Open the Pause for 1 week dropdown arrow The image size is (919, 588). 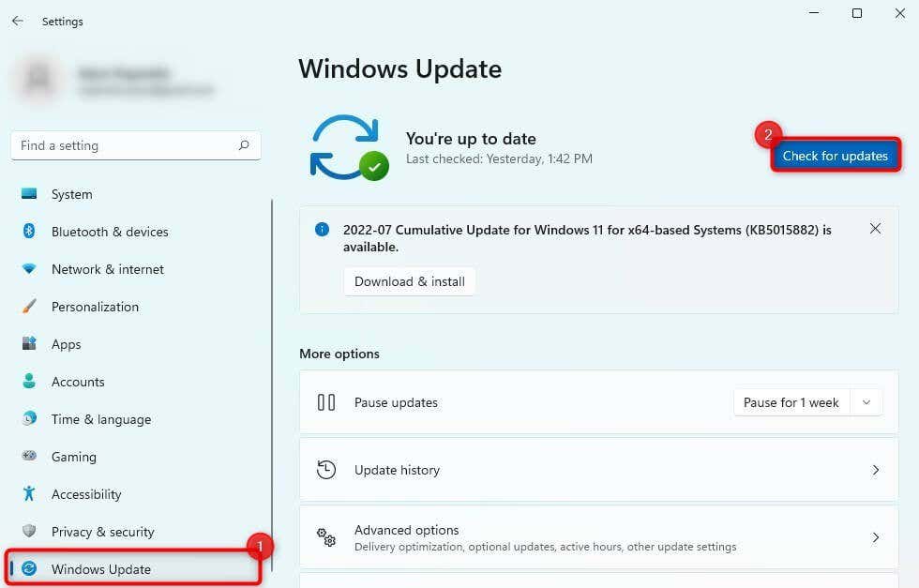click(866, 402)
